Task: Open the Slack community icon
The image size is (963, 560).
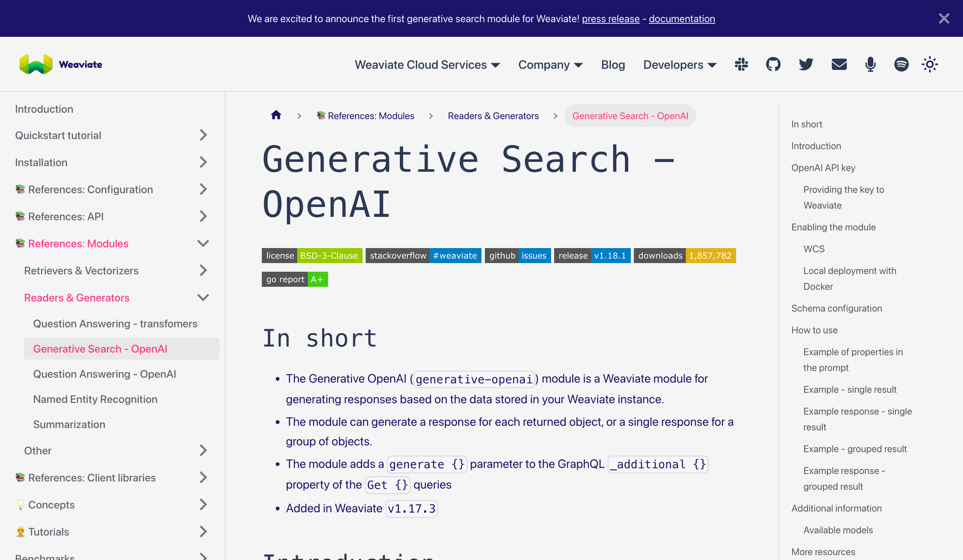Action: [x=741, y=65]
